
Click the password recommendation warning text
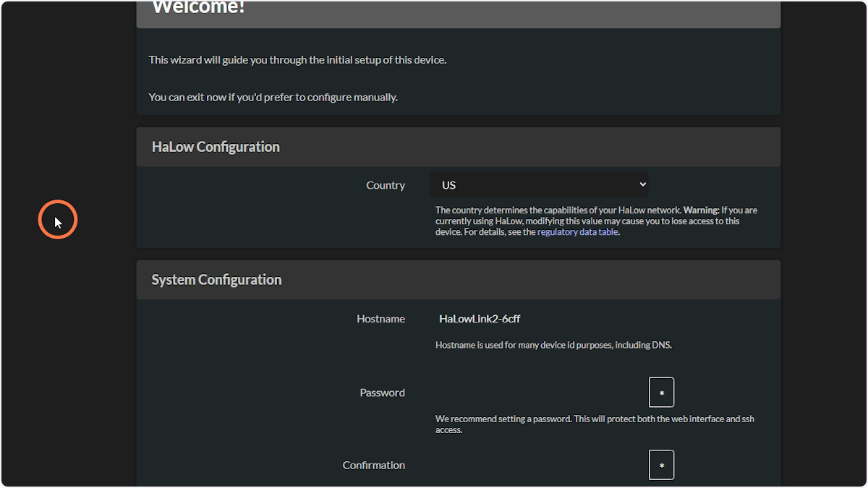coord(595,424)
